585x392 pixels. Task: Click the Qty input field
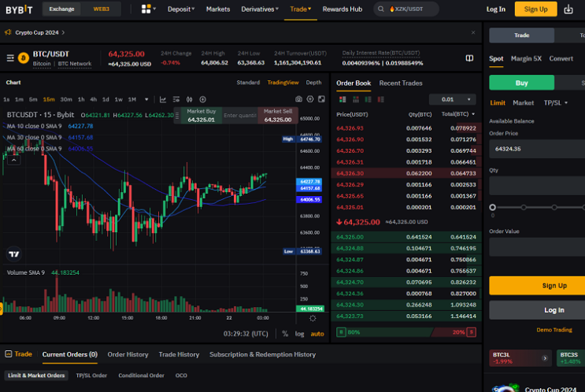pos(537,186)
